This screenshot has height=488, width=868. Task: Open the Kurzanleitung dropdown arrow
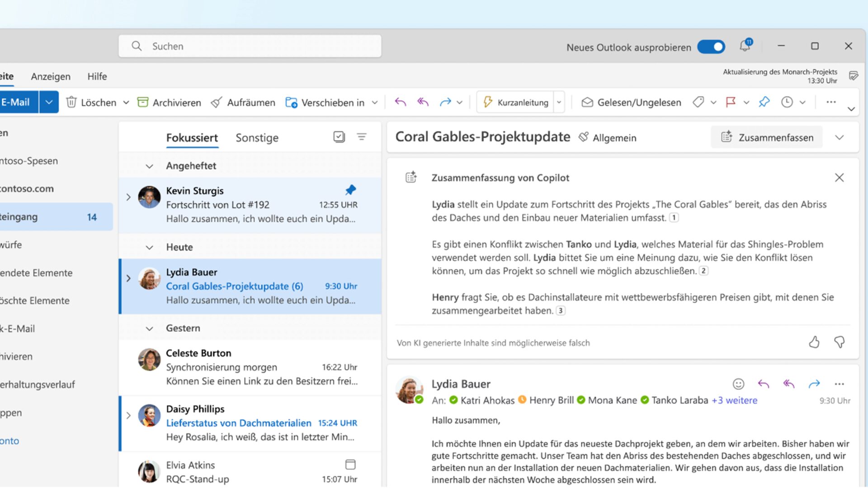[559, 103]
